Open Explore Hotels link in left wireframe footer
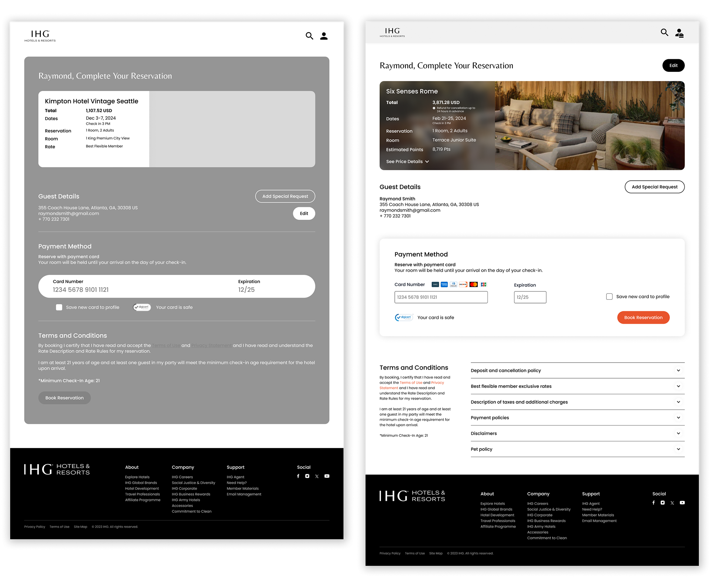 (x=137, y=477)
